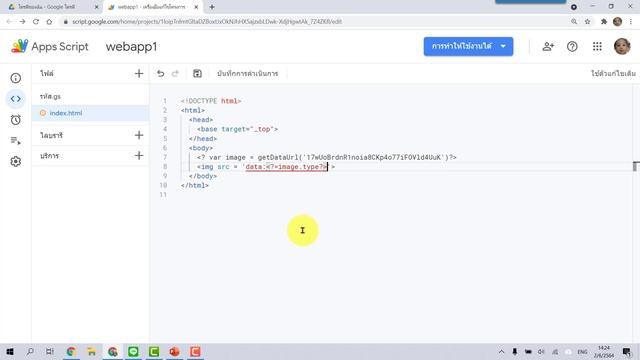Open Project Settings gear icon
Screen dimensions: 640x360
coord(16,162)
